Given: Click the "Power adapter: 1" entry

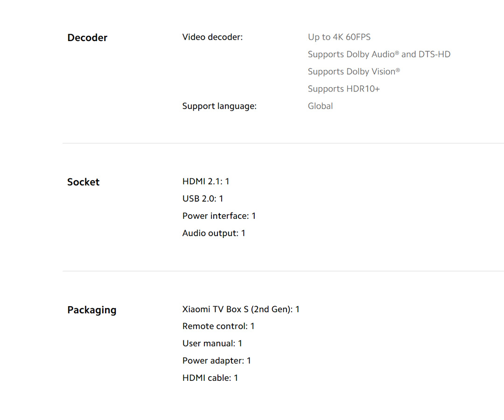Looking at the screenshot, I should 217,361.
